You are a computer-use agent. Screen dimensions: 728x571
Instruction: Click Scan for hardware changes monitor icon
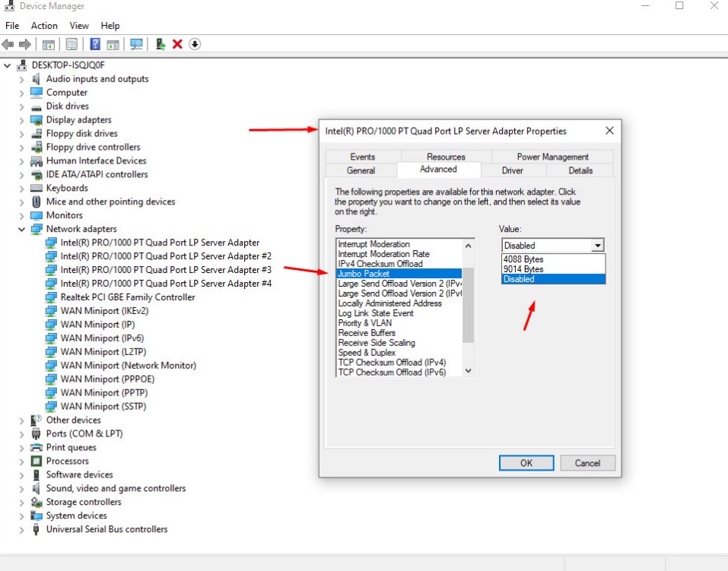(136, 45)
